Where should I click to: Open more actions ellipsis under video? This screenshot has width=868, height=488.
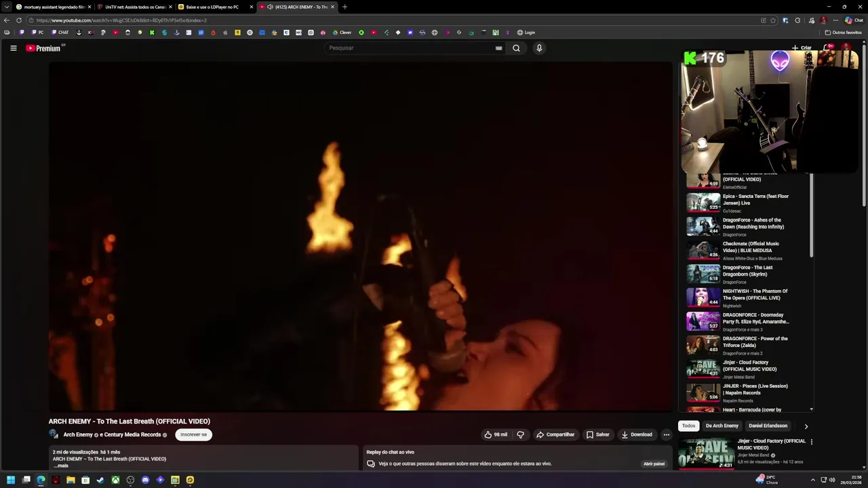(x=667, y=434)
